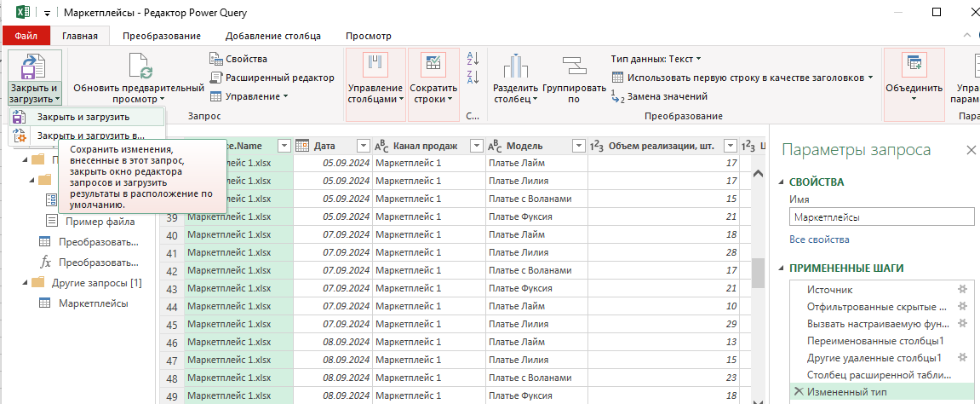Viewport: 980px width, 404px height.
Task: Click the 123 type icon of Объем реализации
Action: coord(596,146)
